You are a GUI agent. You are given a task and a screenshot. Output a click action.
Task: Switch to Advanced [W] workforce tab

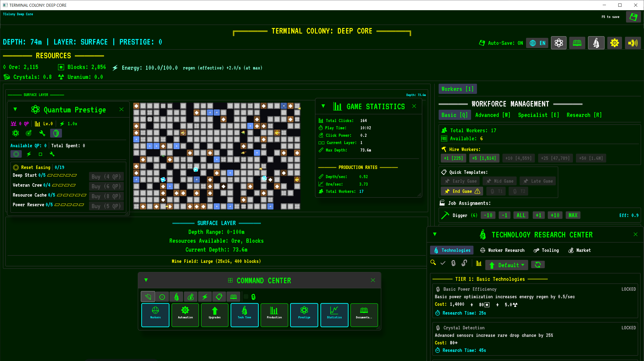coord(493,115)
